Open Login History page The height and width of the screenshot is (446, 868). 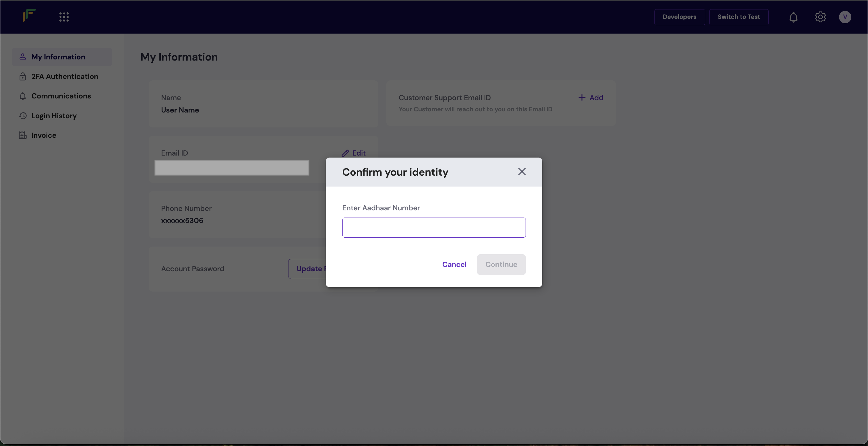coord(54,116)
